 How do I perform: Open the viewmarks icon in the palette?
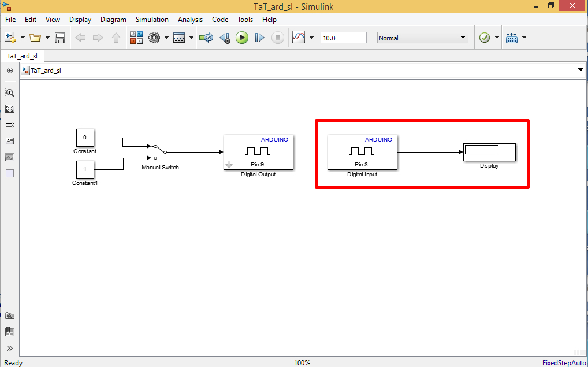(x=10, y=332)
